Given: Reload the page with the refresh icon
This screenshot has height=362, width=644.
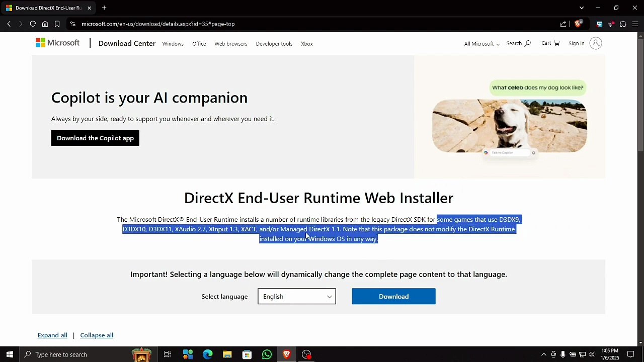Looking at the screenshot, I should [x=33, y=24].
